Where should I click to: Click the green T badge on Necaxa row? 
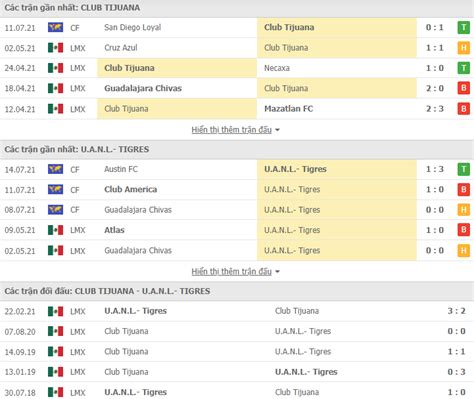(463, 68)
